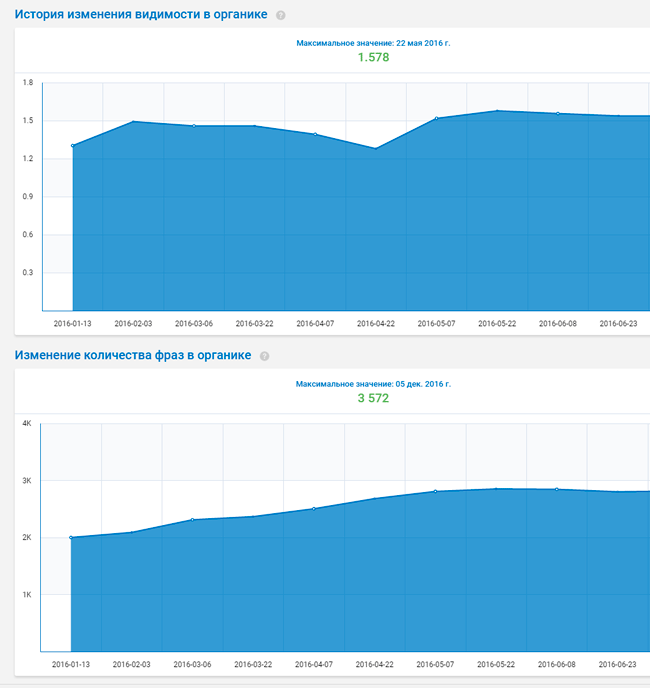Image resolution: width=650 pixels, height=688 pixels.
Task: Click 2016-03-22 x-axis label on visibility chart
Action: [x=254, y=324]
